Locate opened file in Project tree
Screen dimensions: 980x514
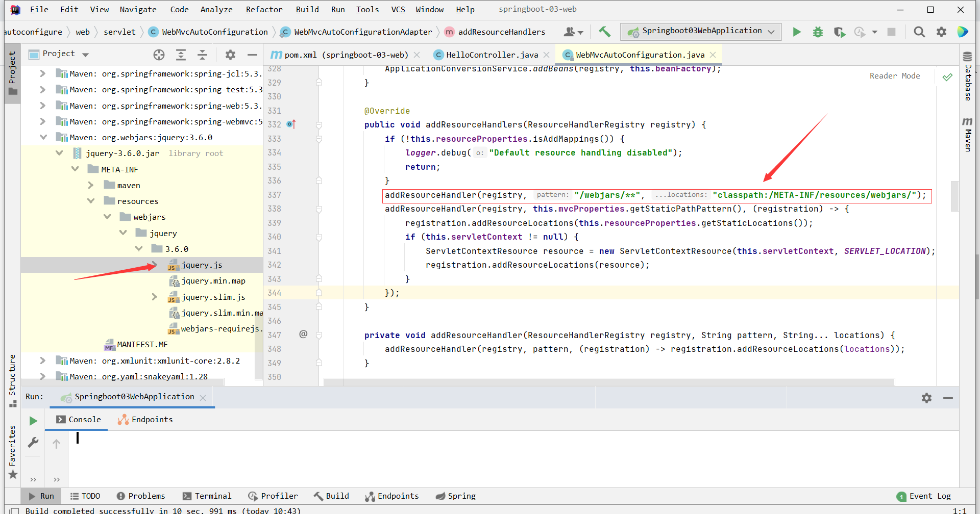tap(159, 55)
